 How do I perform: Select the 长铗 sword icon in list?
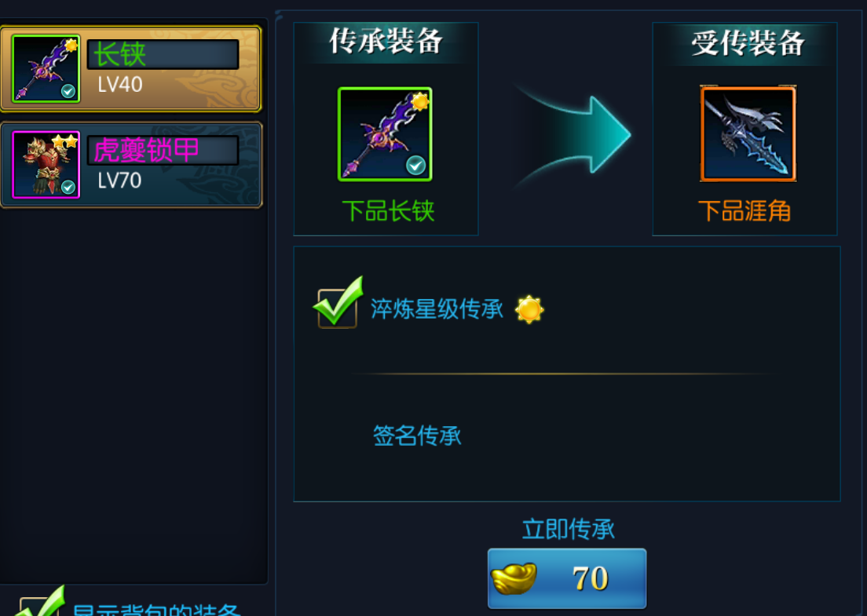click(x=46, y=68)
